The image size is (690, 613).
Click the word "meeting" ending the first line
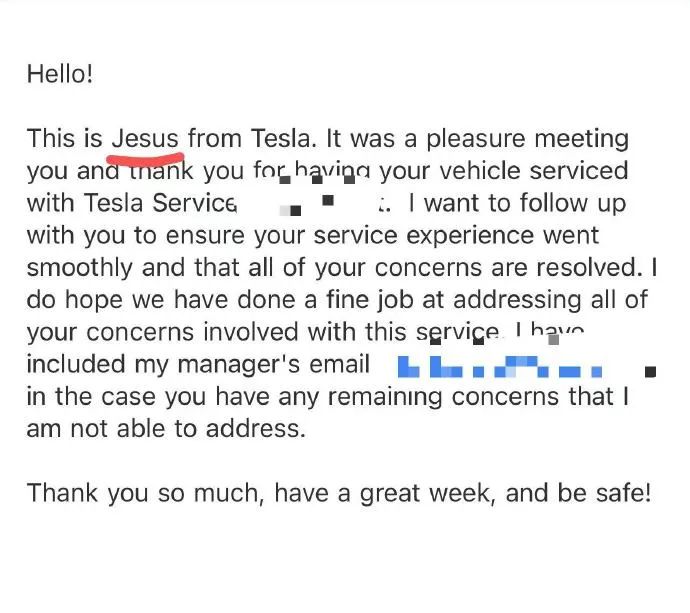click(x=581, y=140)
